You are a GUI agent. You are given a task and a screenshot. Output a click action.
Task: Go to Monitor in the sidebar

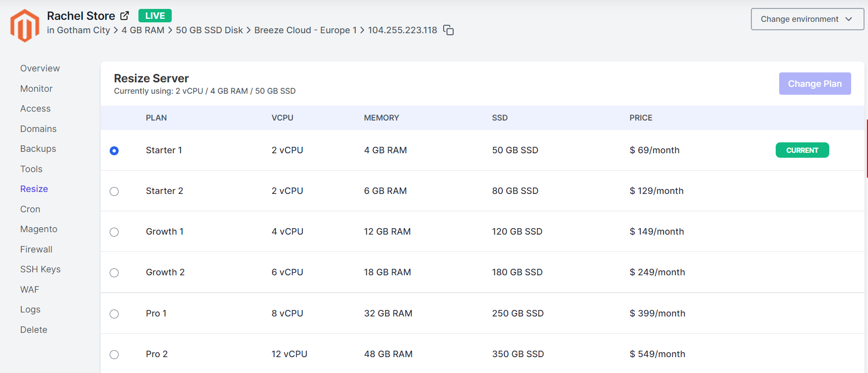click(x=36, y=89)
